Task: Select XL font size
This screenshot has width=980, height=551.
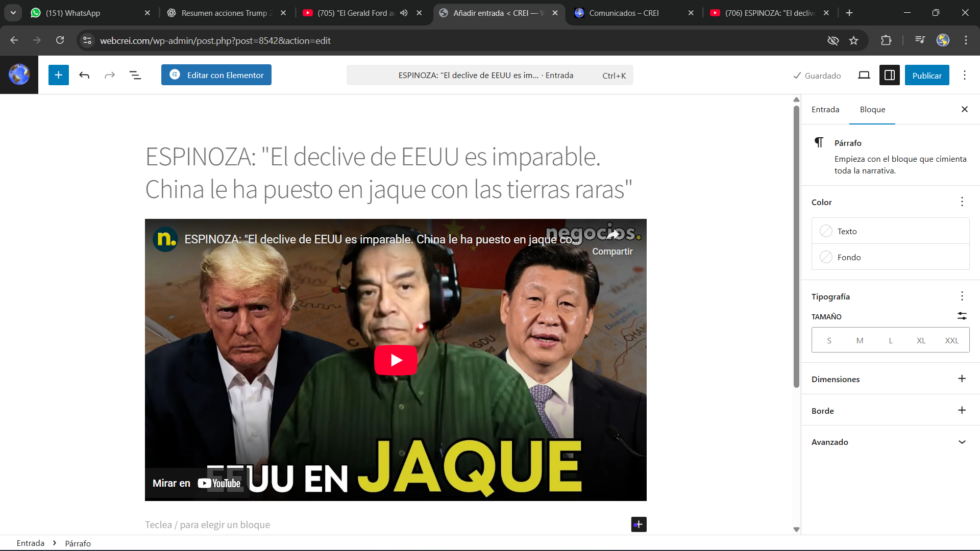Action: pyautogui.click(x=921, y=340)
